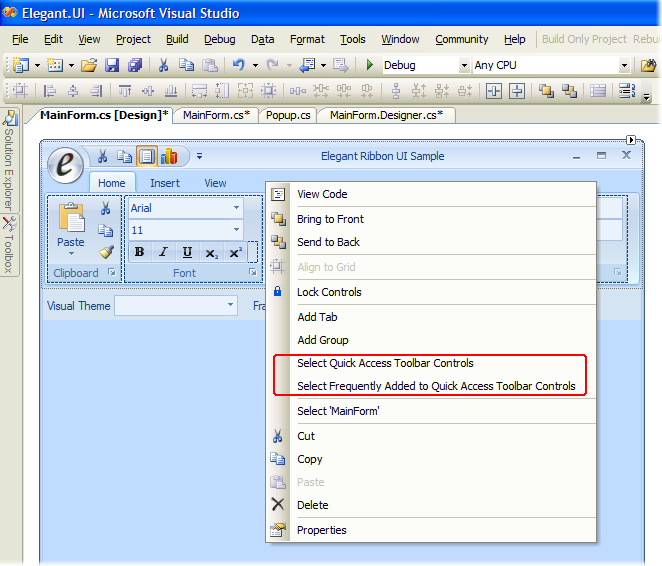Open the Toolbox side panel

(9, 245)
